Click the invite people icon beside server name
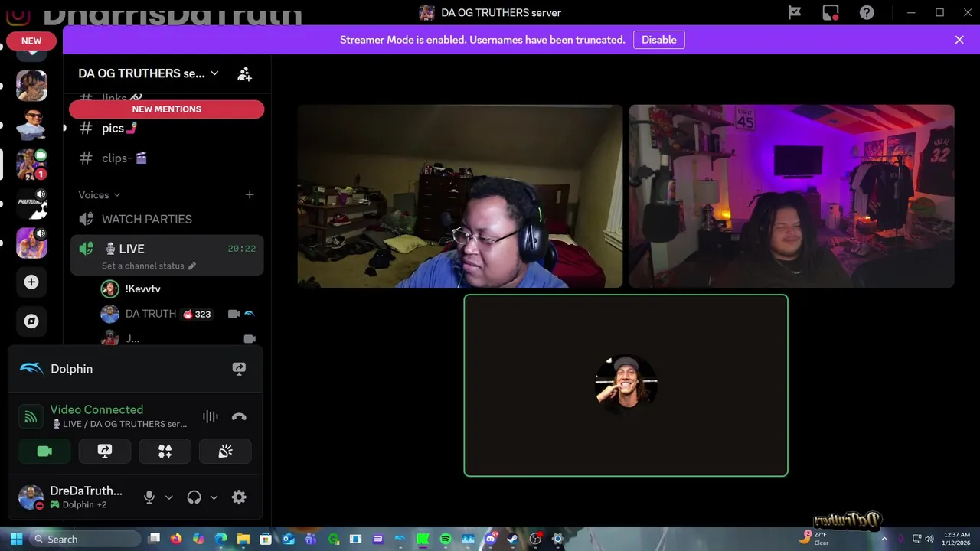The width and height of the screenshot is (980, 551). [x=244, y=73]
